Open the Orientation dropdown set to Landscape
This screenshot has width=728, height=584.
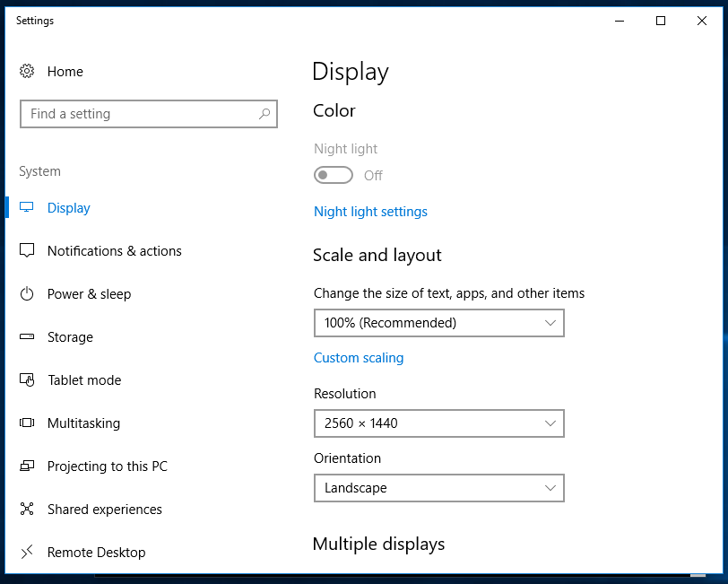pos(438,488)
